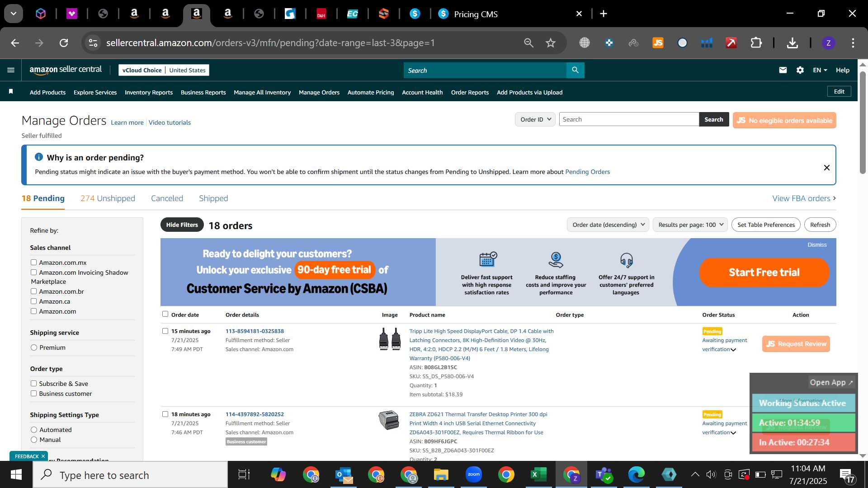Open the tab search dropdown arrow
Image resolution: width=868 pixels, height=488 pixels.
[14, 14]
